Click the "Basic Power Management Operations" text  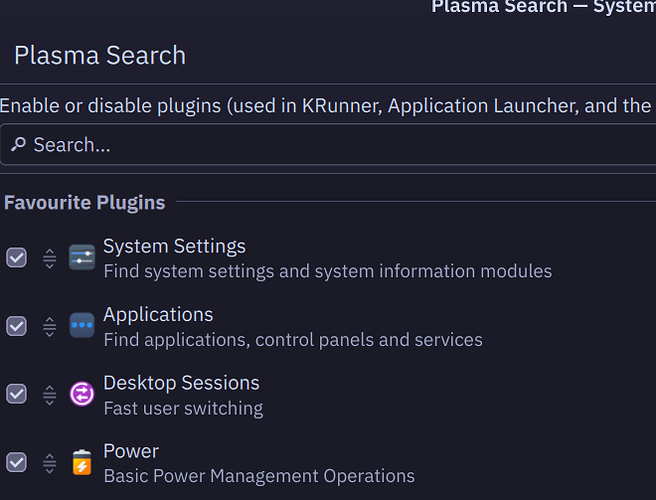click(259, 476)
